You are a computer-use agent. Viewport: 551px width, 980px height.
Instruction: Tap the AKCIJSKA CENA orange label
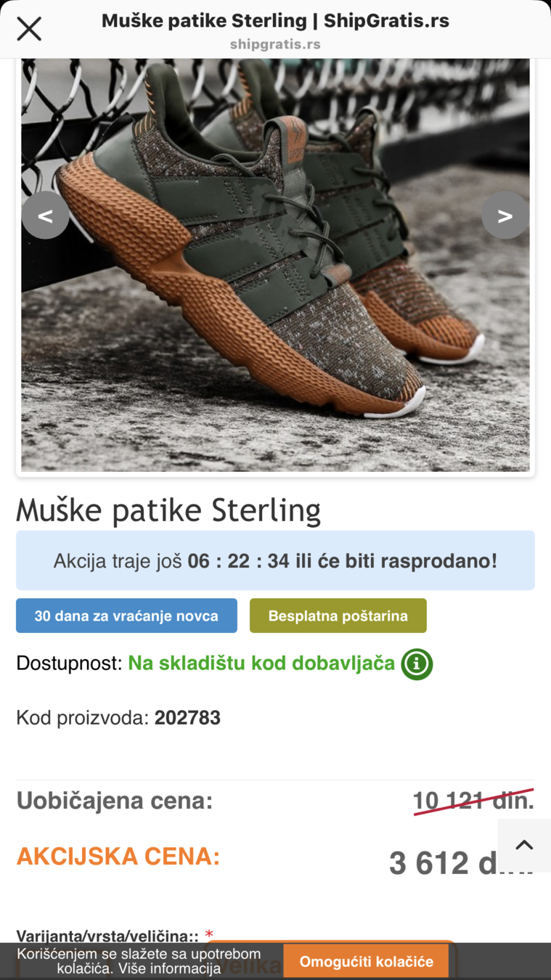(x=118, y=857)
